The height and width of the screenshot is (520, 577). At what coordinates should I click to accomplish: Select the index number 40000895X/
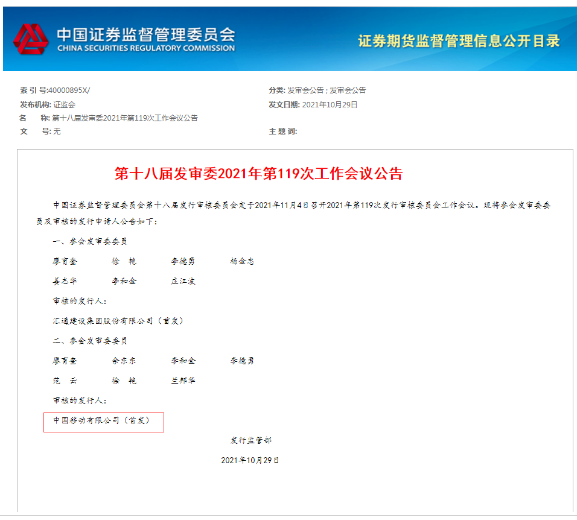click(x=69, y=90)
